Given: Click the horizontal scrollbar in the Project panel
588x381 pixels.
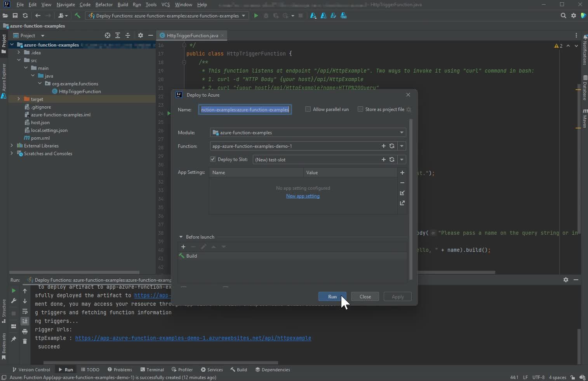Looking at the screenshot, I should pos(74,272).
